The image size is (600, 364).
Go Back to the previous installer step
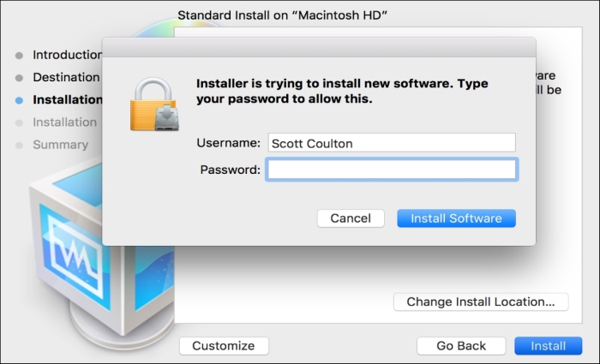click(461, 346)
